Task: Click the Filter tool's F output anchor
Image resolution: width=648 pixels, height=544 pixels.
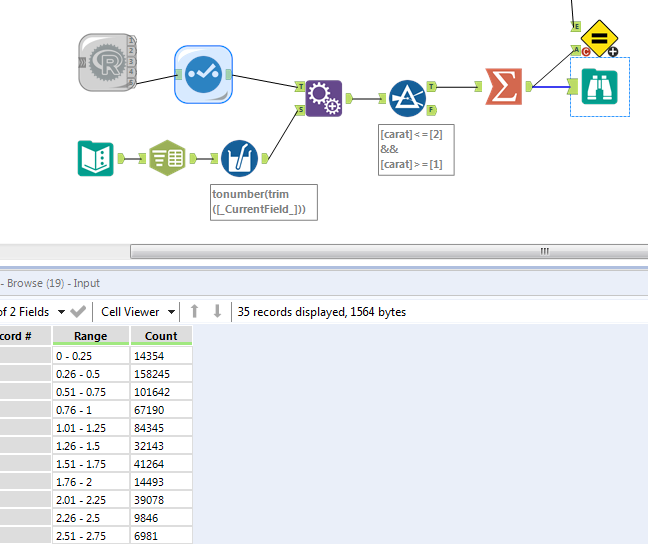Action: click(x=431, y=110)
